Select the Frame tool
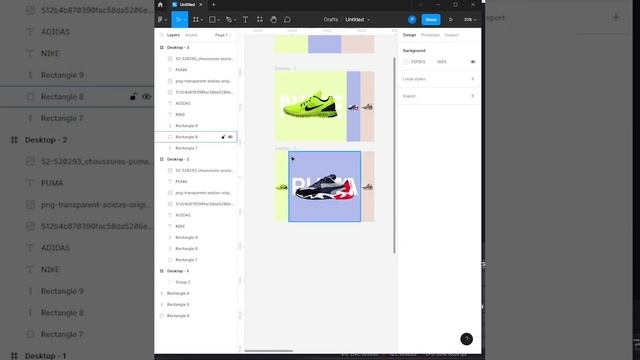This screenshot has width=640, height=360. click(196, 20)
